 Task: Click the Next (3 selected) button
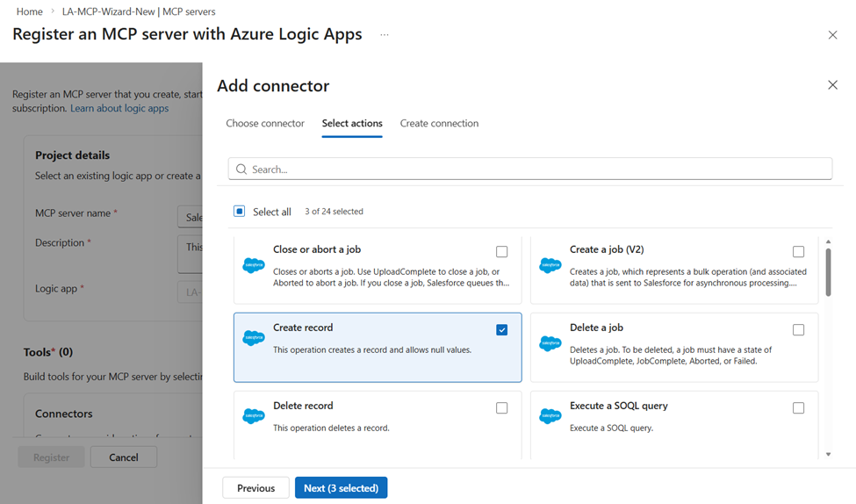pyautogui.click(x=341, y=488)
